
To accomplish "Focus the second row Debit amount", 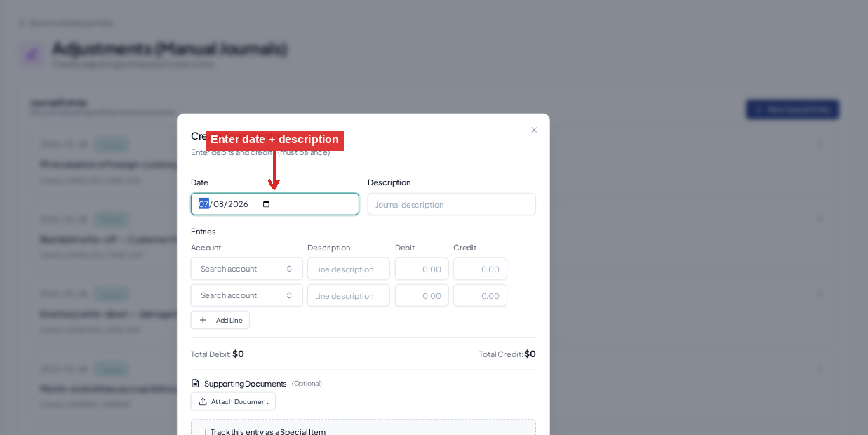I will click(422, 295).
